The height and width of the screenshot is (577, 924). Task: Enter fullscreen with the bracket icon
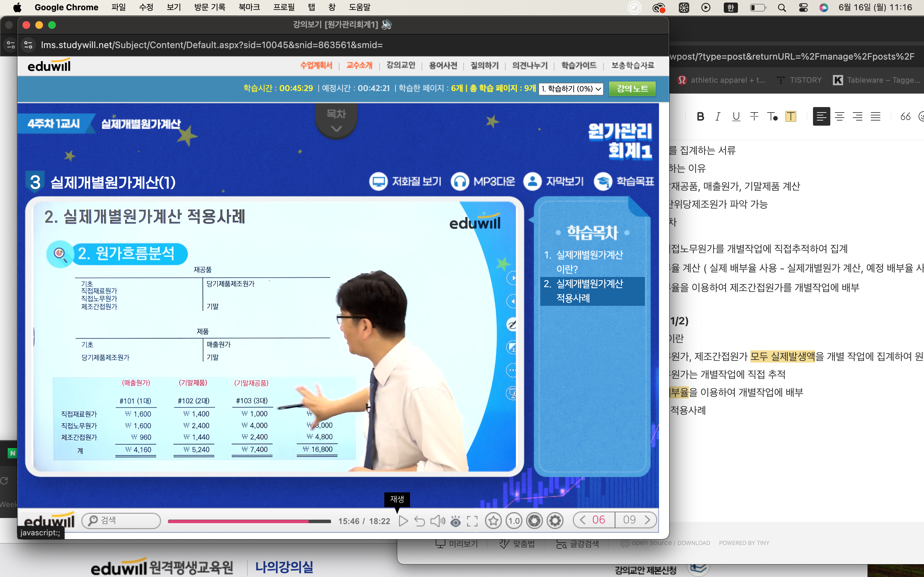click(472, 521)
